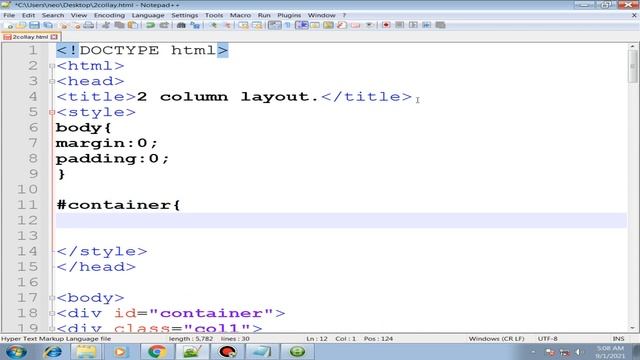The image size is (640, 360).
Task: Print the file using the Print icon
Action: click(88, 25)
